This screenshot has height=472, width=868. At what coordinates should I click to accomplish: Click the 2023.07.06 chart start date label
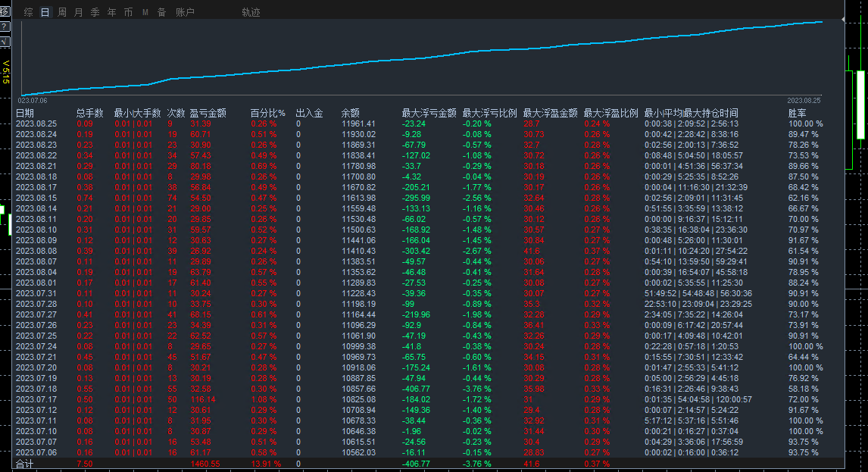[x=33, y=101]
